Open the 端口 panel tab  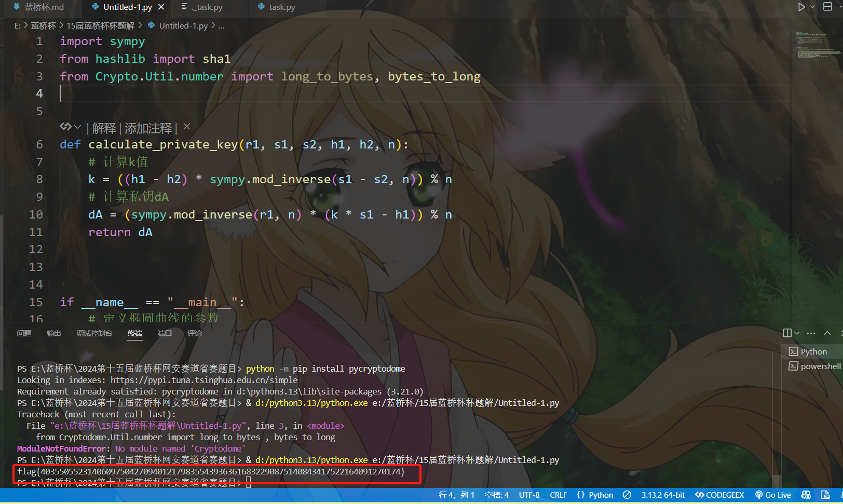coord(165,333)
